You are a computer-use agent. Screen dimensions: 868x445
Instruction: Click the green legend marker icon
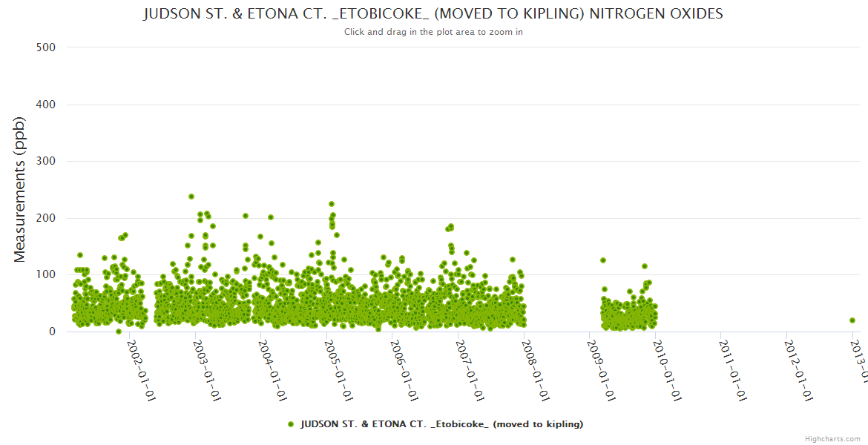(291, 424)
